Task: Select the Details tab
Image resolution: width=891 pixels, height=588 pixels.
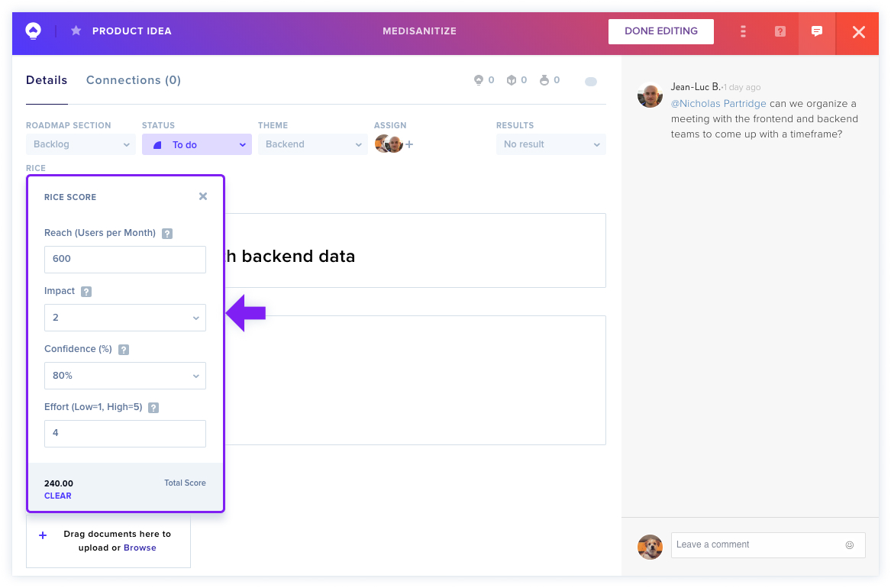Action: click(x=47, y=80)
